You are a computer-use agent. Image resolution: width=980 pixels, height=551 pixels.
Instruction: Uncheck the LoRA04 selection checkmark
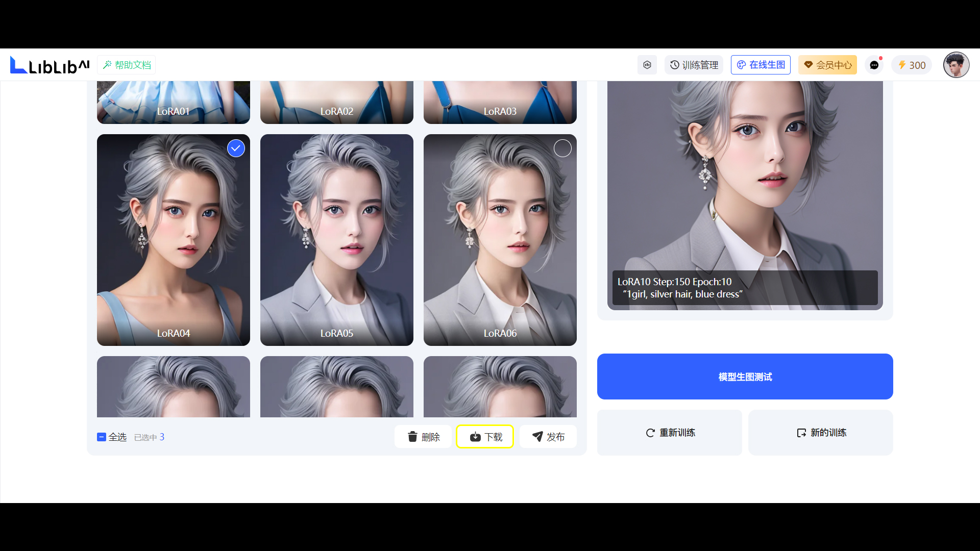tap(236, 148)
